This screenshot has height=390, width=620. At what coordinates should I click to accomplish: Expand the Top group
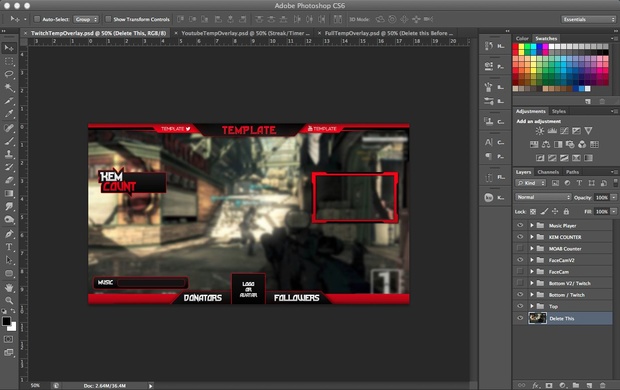[x=532, y=306]
